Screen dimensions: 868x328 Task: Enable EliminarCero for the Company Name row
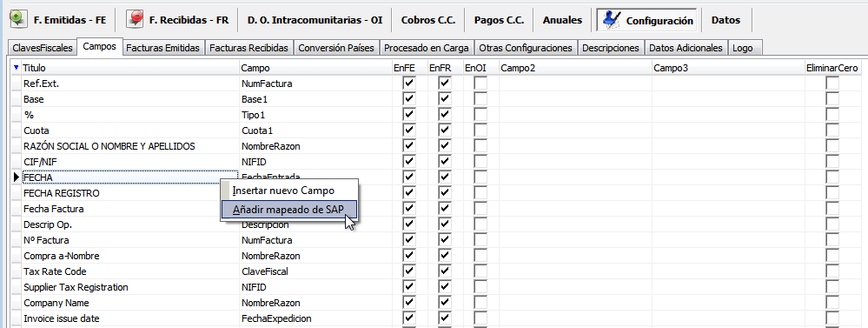click(832, 303)
